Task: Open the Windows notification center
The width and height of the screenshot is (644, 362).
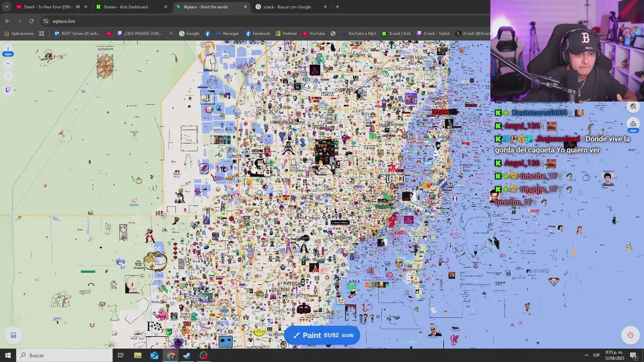Action: click(633, 355)
